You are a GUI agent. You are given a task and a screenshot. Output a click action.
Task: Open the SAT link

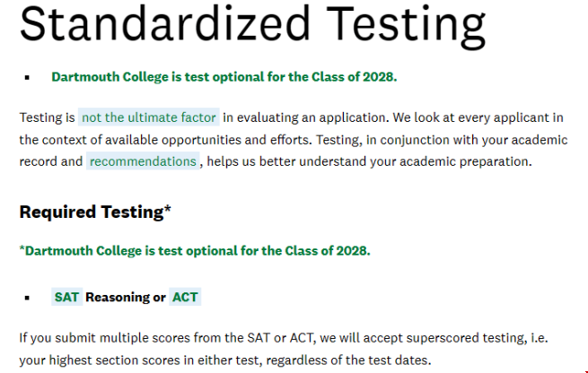(66, 297)
